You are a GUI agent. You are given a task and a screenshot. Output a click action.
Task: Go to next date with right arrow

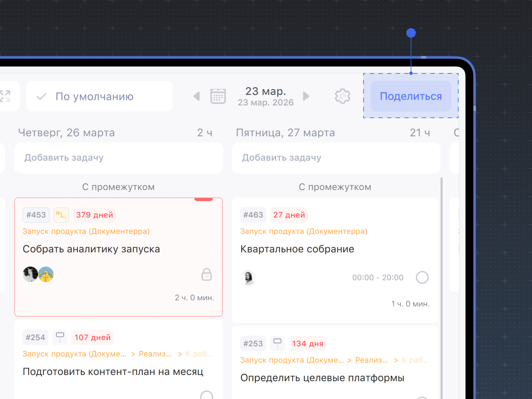[x=306, y=96]
